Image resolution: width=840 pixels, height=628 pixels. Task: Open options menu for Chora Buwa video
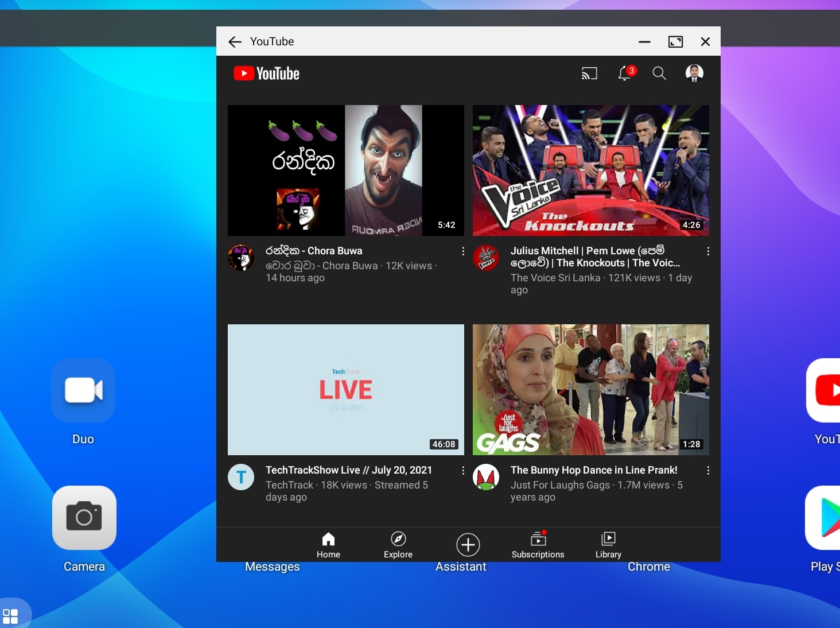(463, 251)
